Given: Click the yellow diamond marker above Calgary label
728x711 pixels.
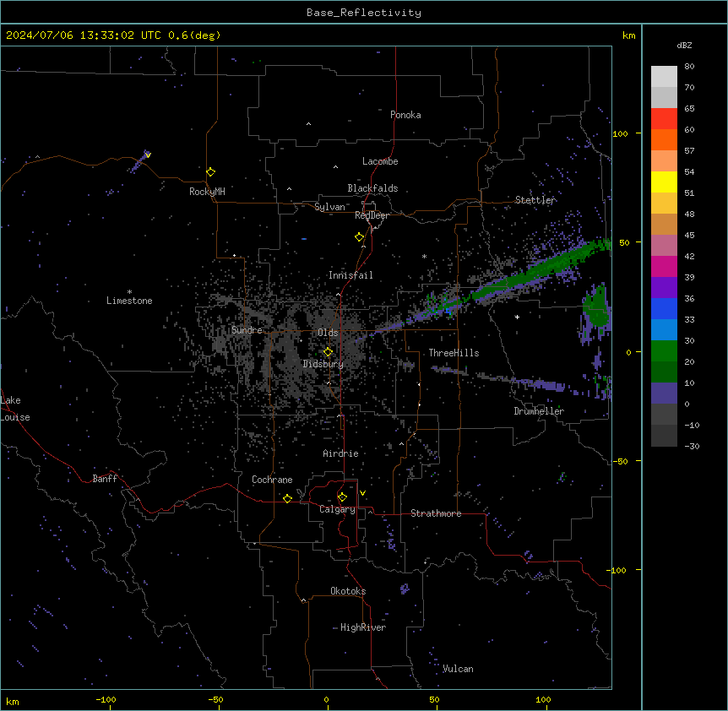Looking at the screenshot, I should coord(342,497).
